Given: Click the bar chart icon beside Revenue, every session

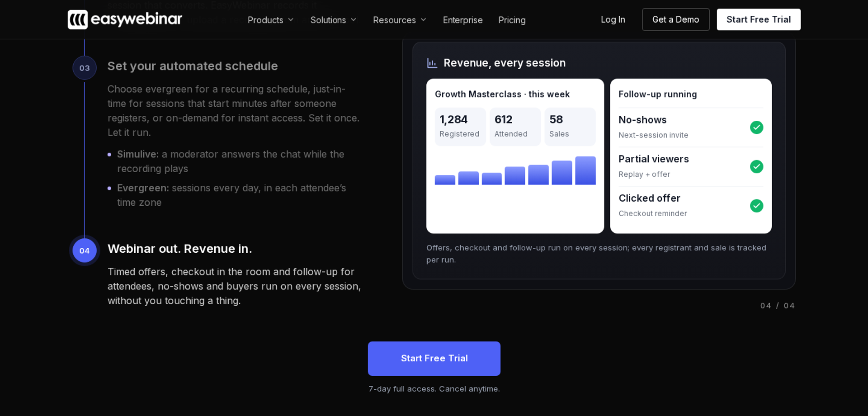Looking at the screenshot, I should coord(432,63).
